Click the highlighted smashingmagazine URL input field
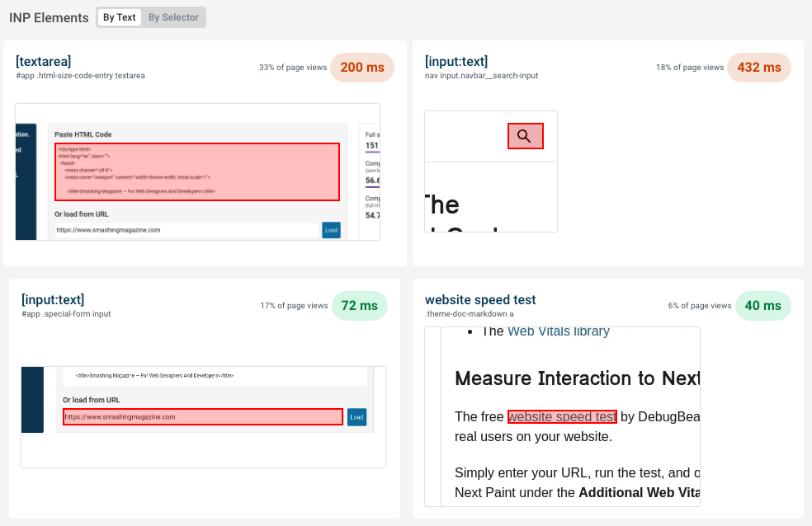812x526 pixels. [203, 417]
